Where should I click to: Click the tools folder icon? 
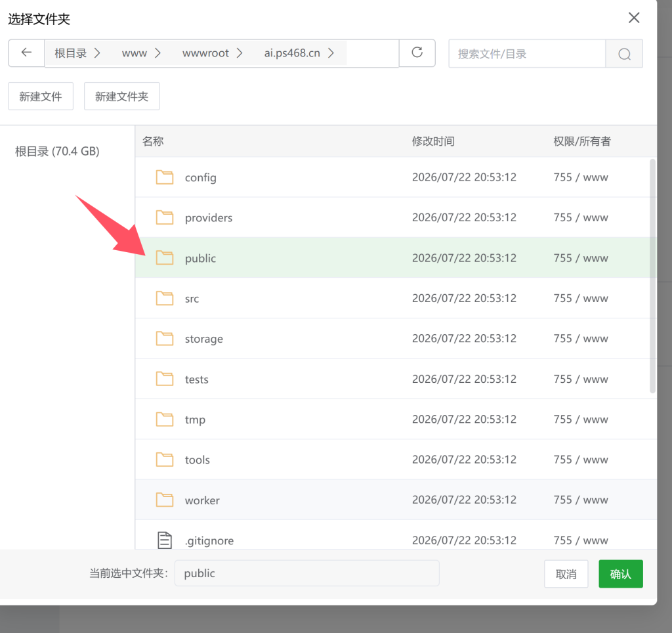(x=165, y=459)
